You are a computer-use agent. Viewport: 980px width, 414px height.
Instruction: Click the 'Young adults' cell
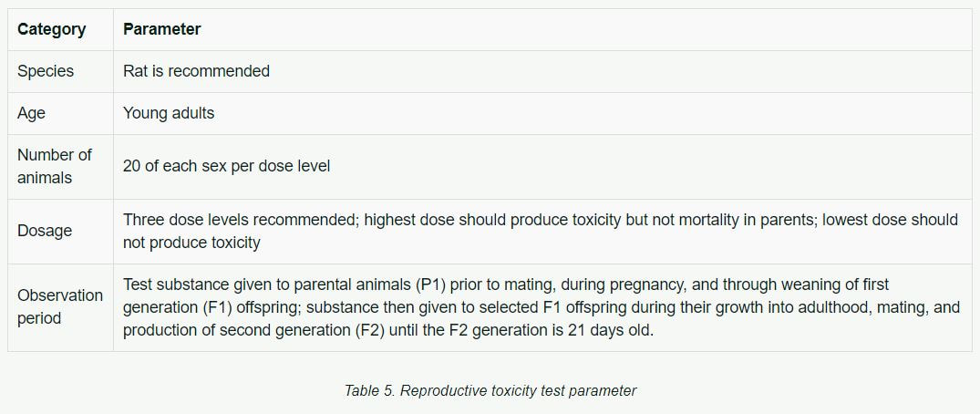pos(169,113)
